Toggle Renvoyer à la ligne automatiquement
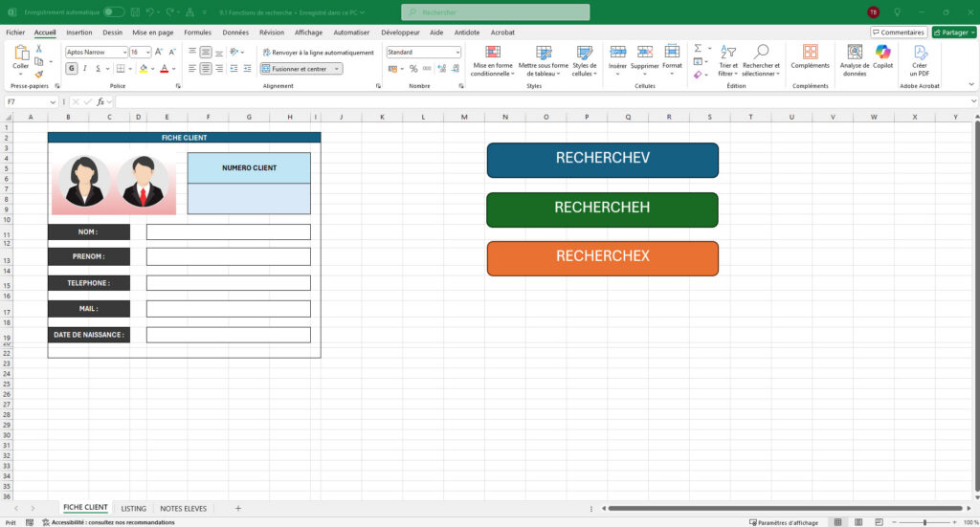Image resolution: width=980 pixels, height=527 pixels. pos(317,53)
